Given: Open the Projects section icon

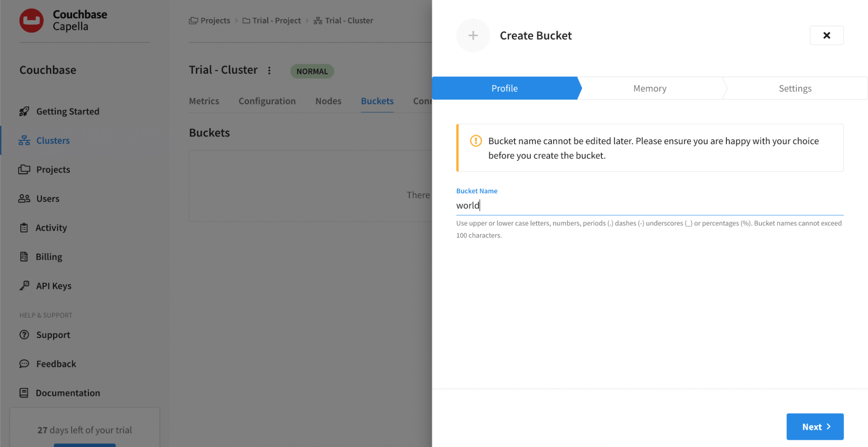Looking at the screenshot, I should (24, 169).
